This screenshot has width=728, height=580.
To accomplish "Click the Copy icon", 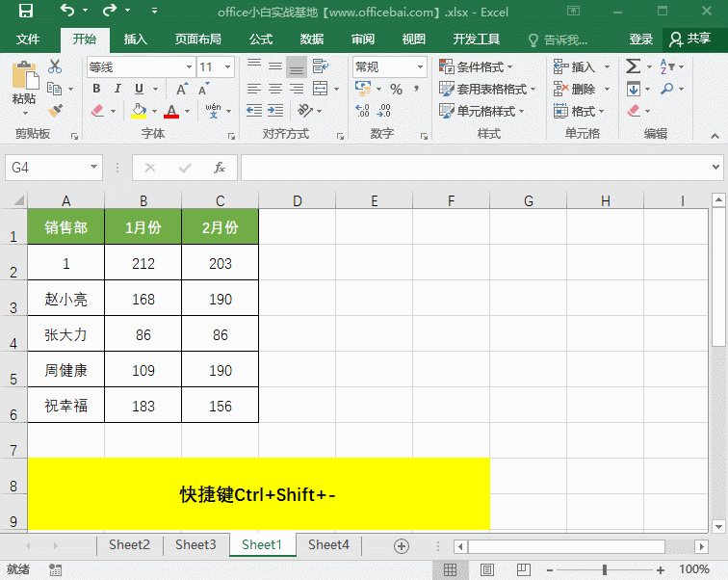I will tap(54, 89).
